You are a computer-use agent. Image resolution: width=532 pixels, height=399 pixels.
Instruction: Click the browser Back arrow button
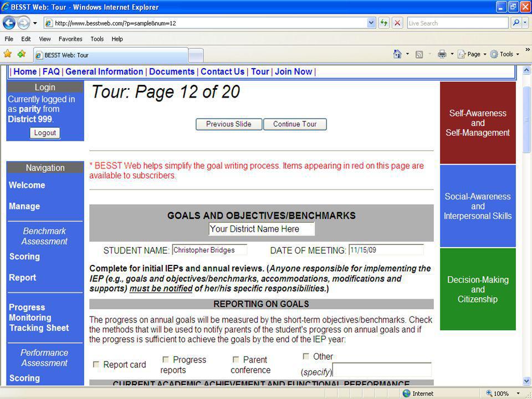pyautogui.click(x=9, y=23)
